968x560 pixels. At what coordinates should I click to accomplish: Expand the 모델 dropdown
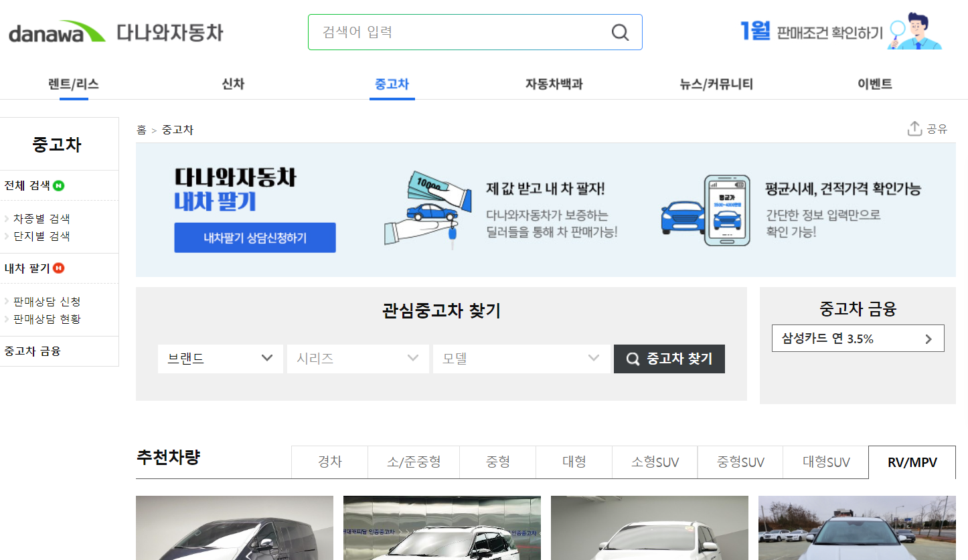(521, 359)
